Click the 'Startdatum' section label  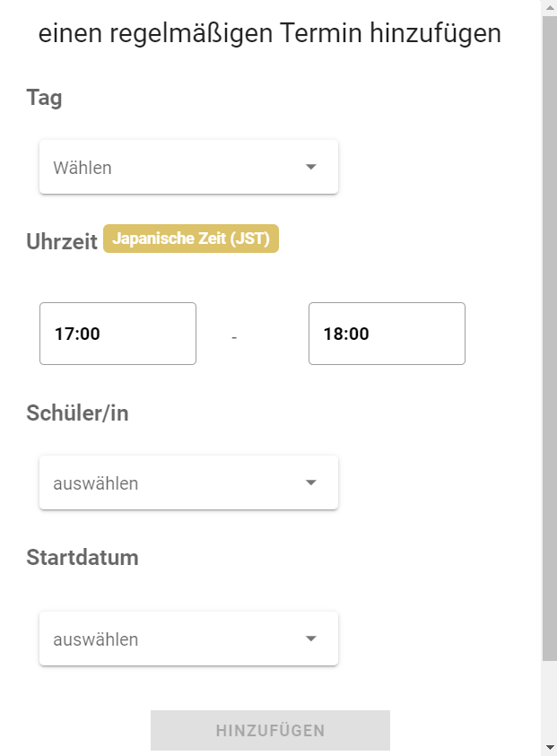tap(82, 557)
